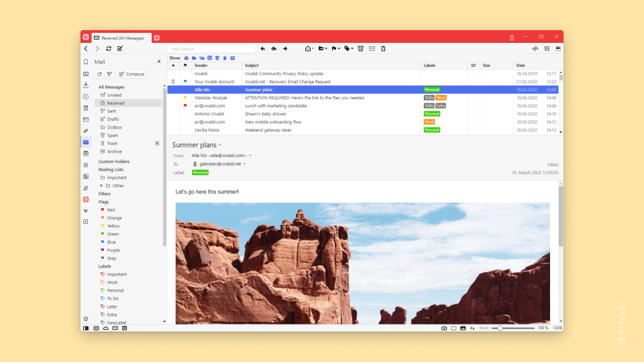This screenshot has height=362, width=644.
Task: Toggle threaded view icon in toolbar
Action: point(547,49)
